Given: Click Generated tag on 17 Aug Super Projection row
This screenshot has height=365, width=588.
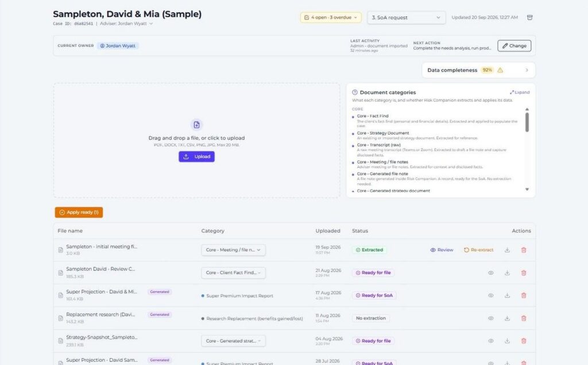Looking at the screenshot, I should coord(160,292).
